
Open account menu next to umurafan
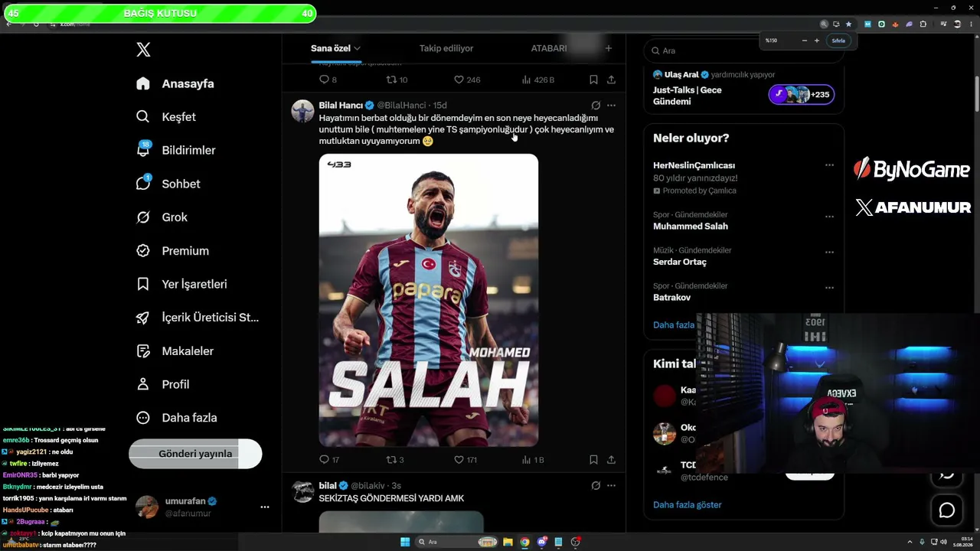pyautogui.click(x=265, y=507)
